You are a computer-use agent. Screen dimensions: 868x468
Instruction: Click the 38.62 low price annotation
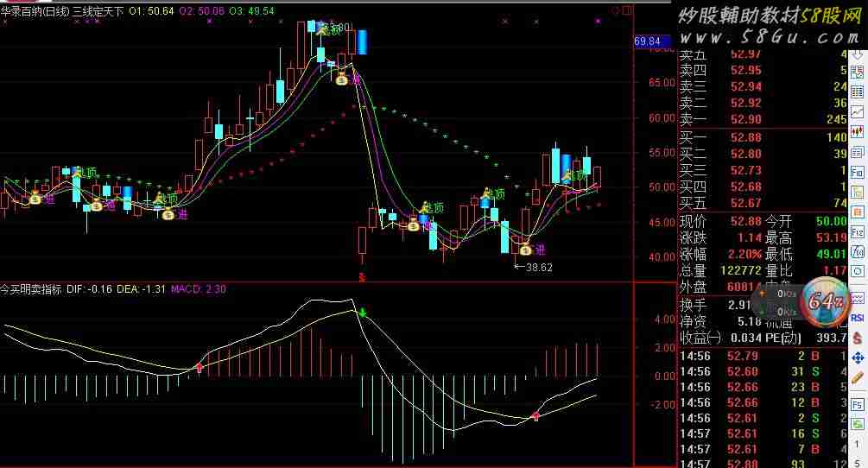pyautogui.click(x=539, y=267)
